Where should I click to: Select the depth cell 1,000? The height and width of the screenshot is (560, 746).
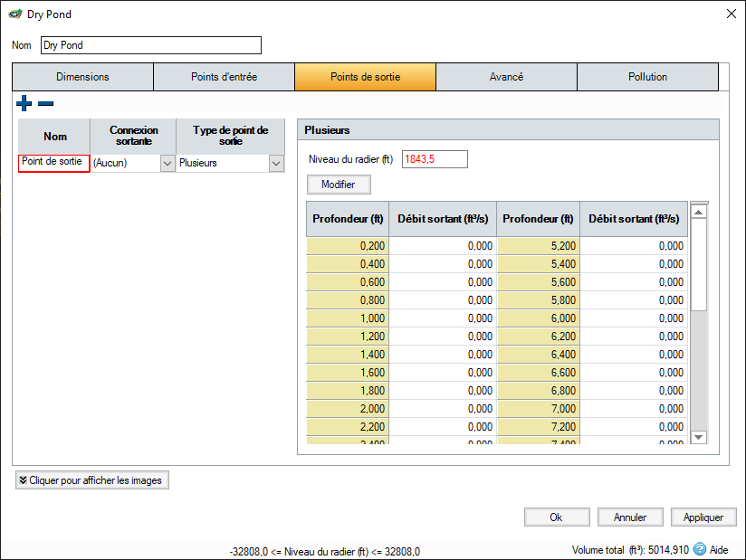(x=348, y=318)
